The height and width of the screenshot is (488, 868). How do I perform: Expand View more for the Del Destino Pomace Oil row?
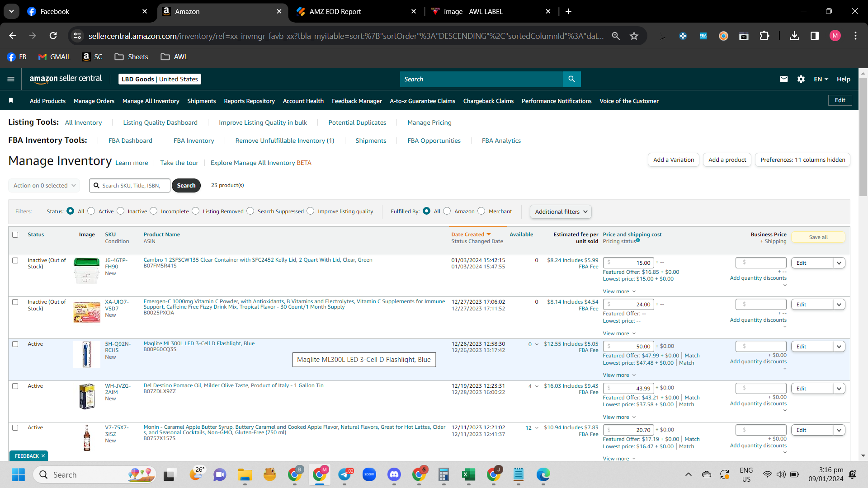point(619,417)
